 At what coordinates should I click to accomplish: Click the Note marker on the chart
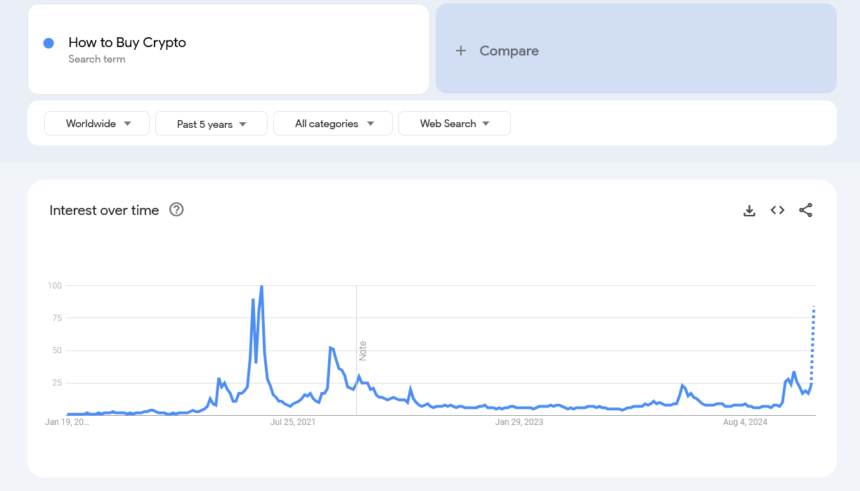coord(363,350)
